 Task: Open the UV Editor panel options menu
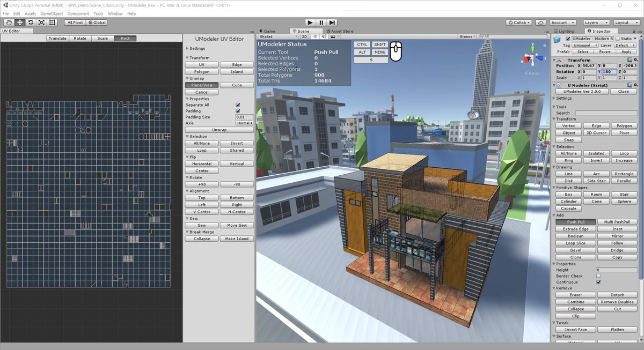pyautogui.click(x=251, y=32)
